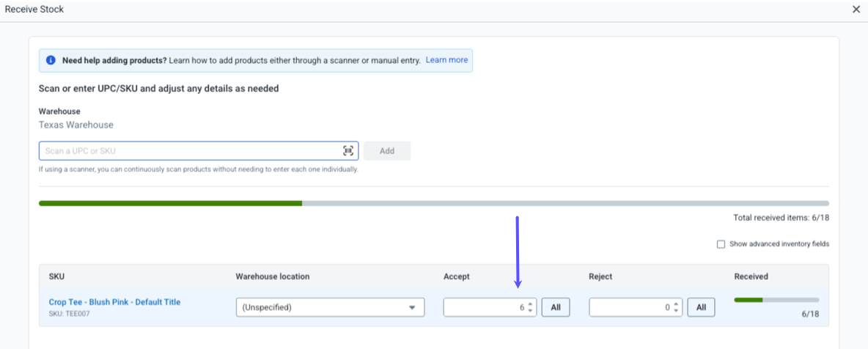Open the Learn more link
This screenshot has height=349, width=868.
[x=446, y=60]
